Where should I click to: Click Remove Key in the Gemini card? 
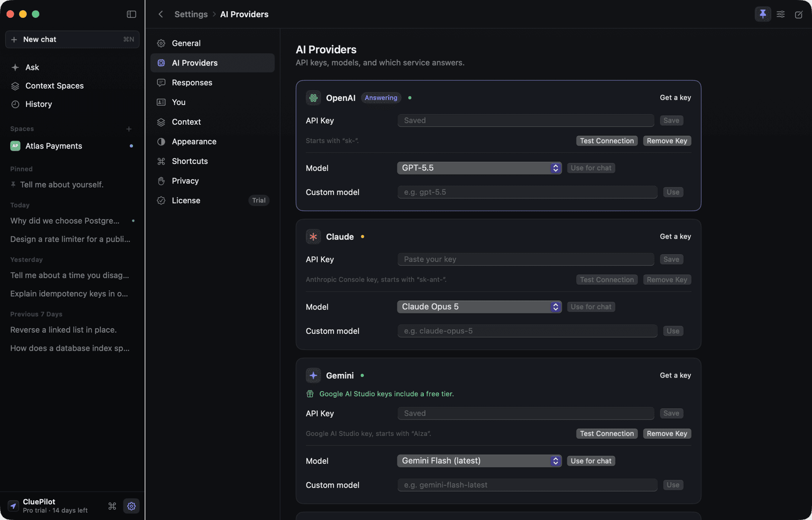(x=667, y=434)
